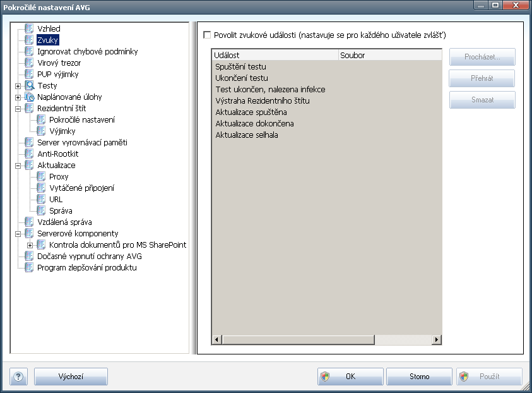Click the page icon beside Vzhled
The image size is (532, 393).
click(30, 28)
